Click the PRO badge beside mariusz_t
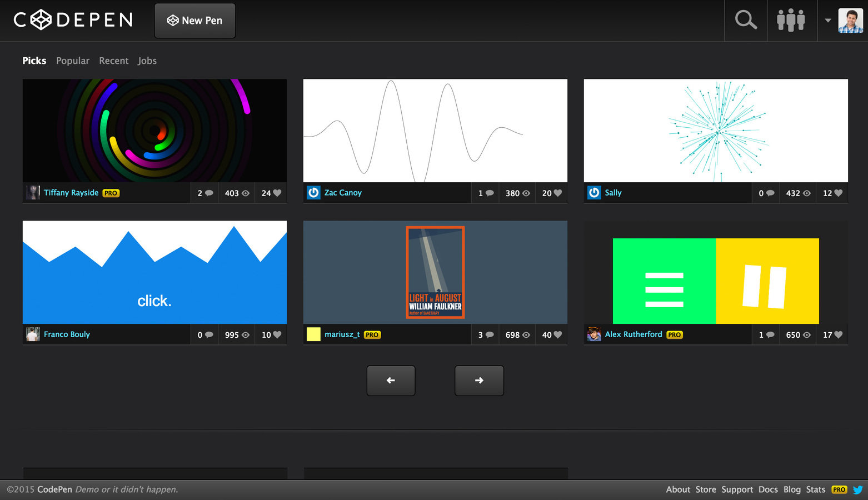 coord(372,335)
